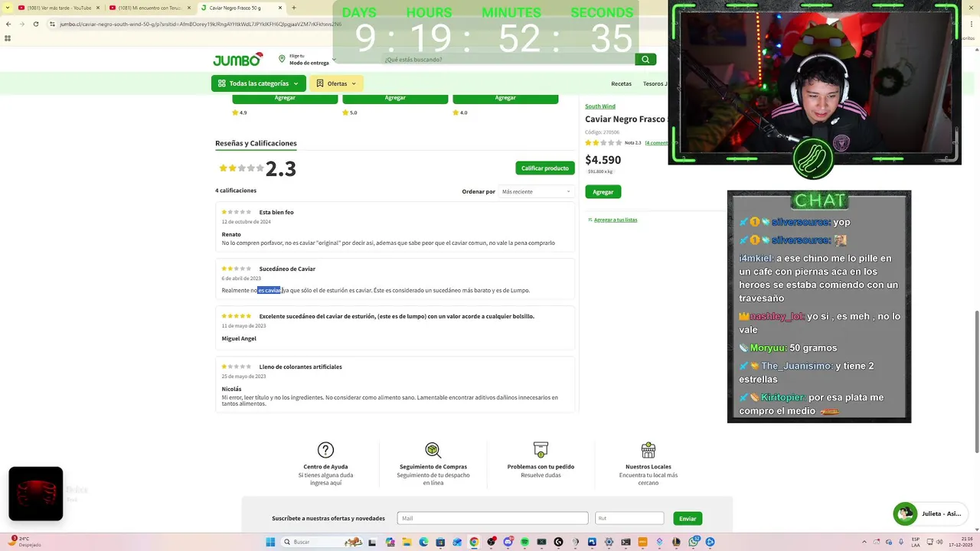Image resolution: width=980 pixels, height=551 pixels.
Task: Click the page vertical scrollbar thumb
Action: tap(976, 381)
